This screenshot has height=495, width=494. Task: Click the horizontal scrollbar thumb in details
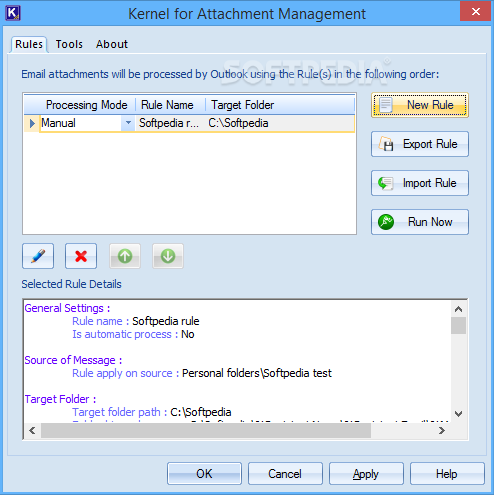tap(206, 430)
